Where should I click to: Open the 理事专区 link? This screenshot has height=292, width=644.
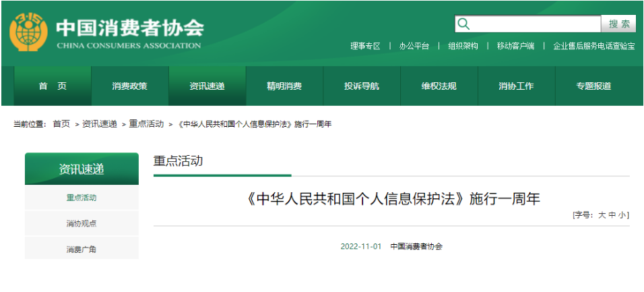tap(365, 46)
